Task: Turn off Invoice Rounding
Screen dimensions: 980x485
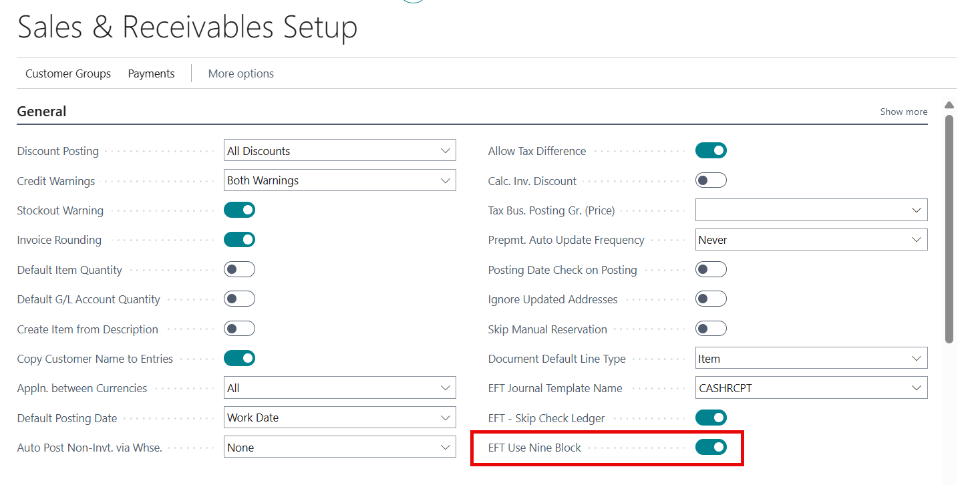Action: click(239, 239)
